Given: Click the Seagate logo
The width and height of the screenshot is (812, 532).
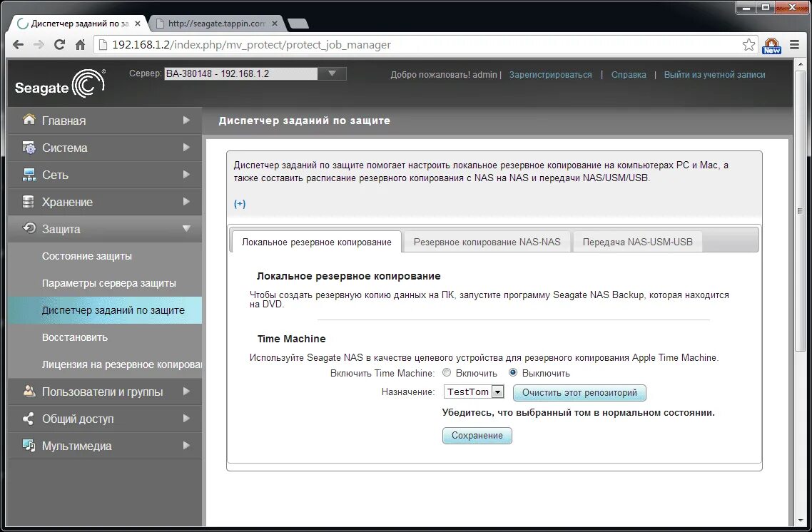Looking at the screenshot, I should coord(60,84).
